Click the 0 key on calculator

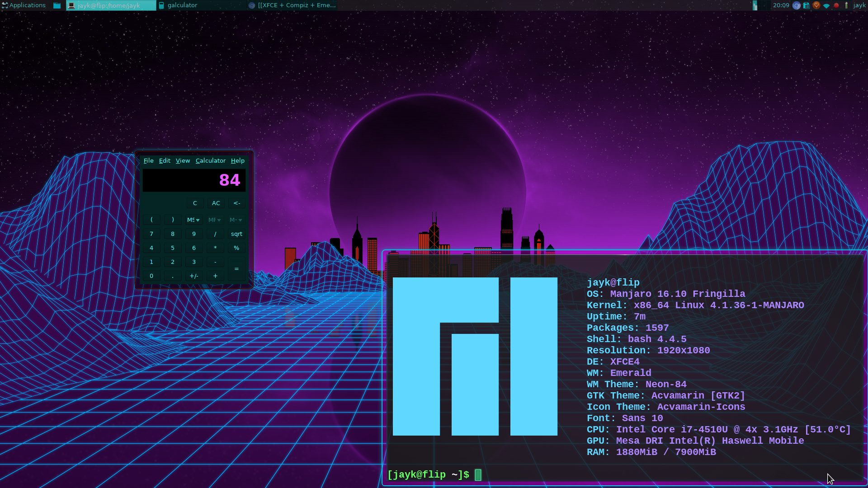coord(151,276)
